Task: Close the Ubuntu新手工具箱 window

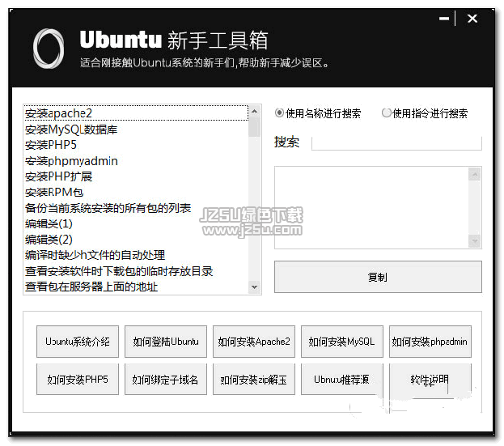Action: (472, 19)
